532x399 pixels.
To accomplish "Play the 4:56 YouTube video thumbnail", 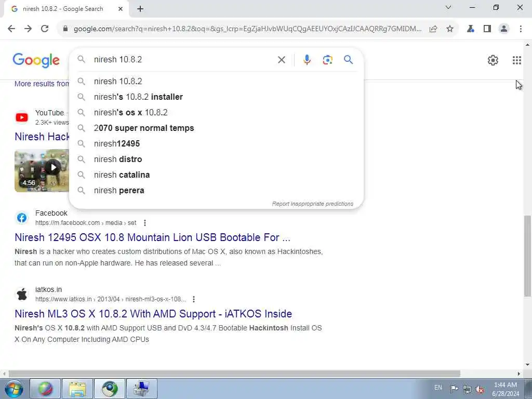I will click(42, 170).
